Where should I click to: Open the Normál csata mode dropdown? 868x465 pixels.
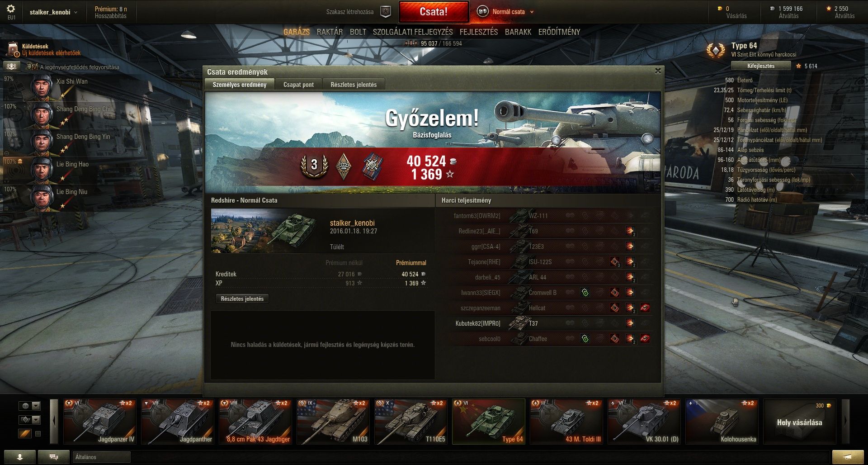point(505,12)
